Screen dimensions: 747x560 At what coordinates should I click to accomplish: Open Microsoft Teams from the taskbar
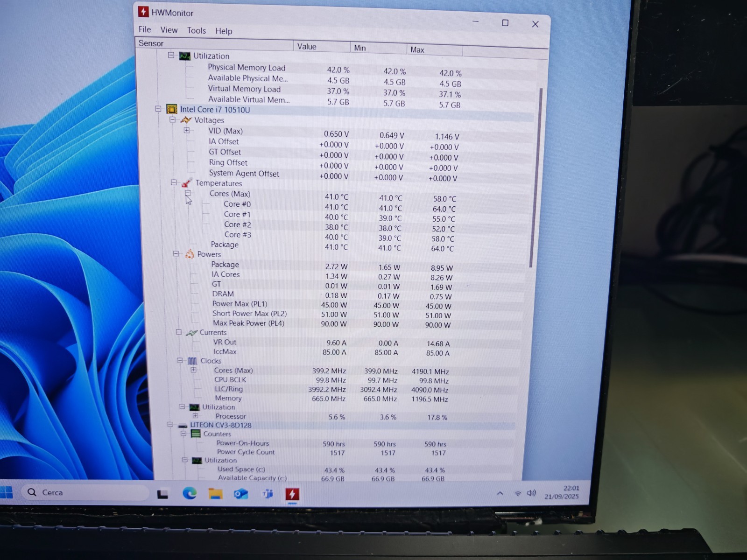(268, 494)
